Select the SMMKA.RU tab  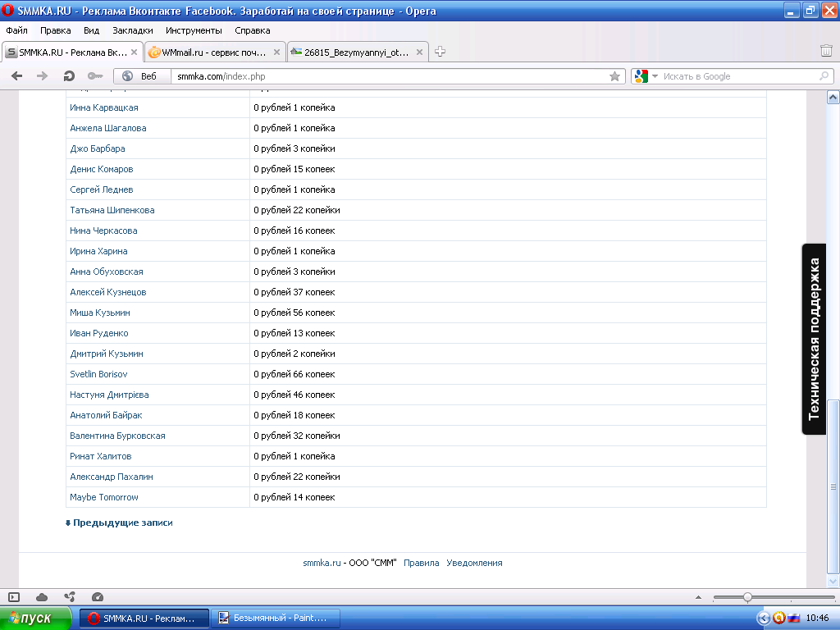pos(72,52)
